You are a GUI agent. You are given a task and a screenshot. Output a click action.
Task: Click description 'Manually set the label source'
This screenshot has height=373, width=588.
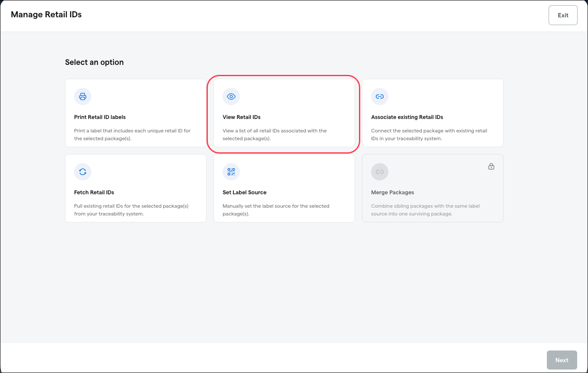click(276, 210)
